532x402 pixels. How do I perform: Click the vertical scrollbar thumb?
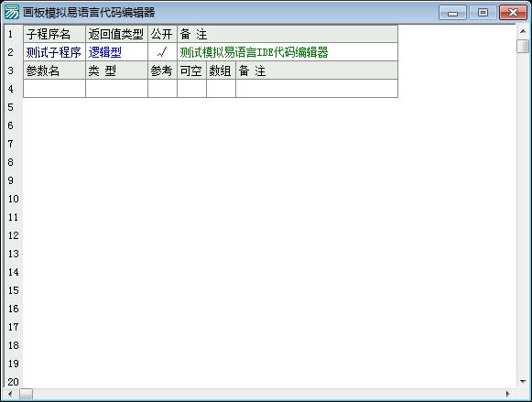coord(523,46)
